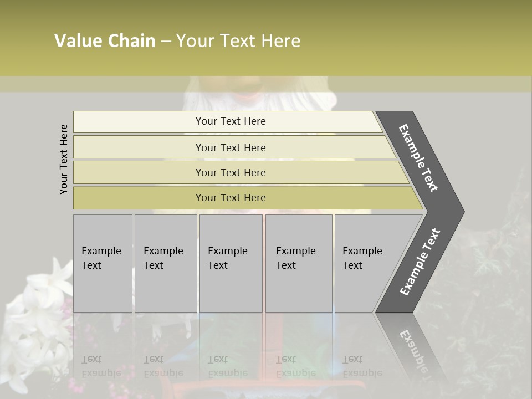
Task: Click the gnome's face behind the header
Action: [x=247, y=89]
